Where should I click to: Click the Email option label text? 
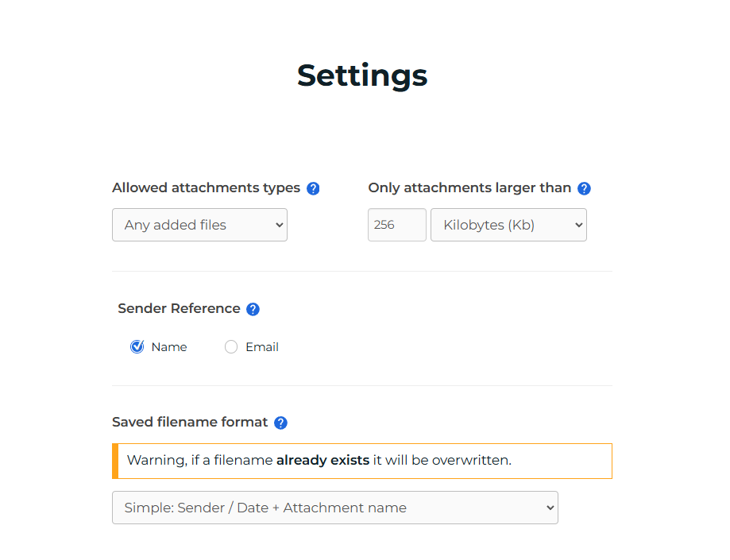tap(261, 347)
